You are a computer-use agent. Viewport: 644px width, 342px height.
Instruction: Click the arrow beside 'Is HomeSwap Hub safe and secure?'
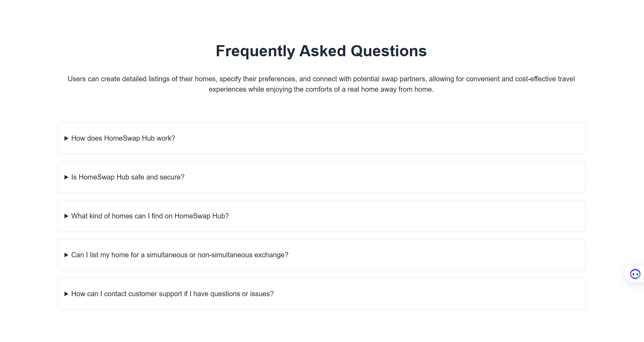pos(66,177)
